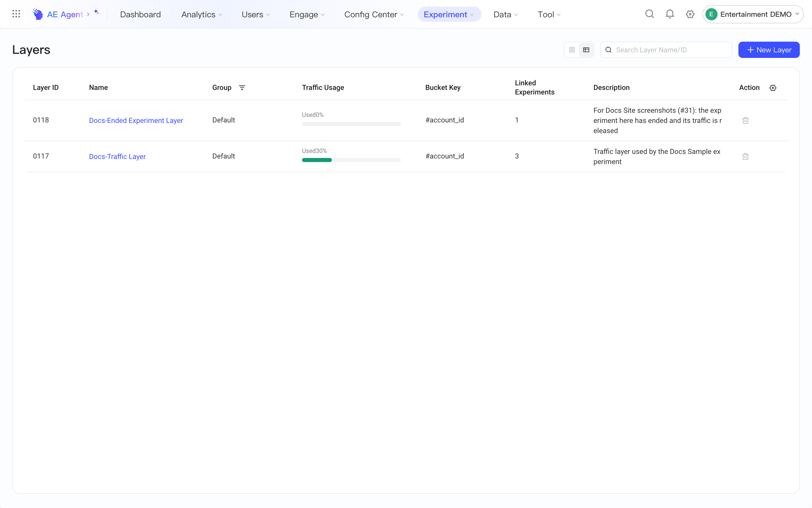Image resolution: width=812 pixels, height=508 pixels.
Task: Click linked experiments count 3
Action: pyautogui.click(x=517, y=156)
